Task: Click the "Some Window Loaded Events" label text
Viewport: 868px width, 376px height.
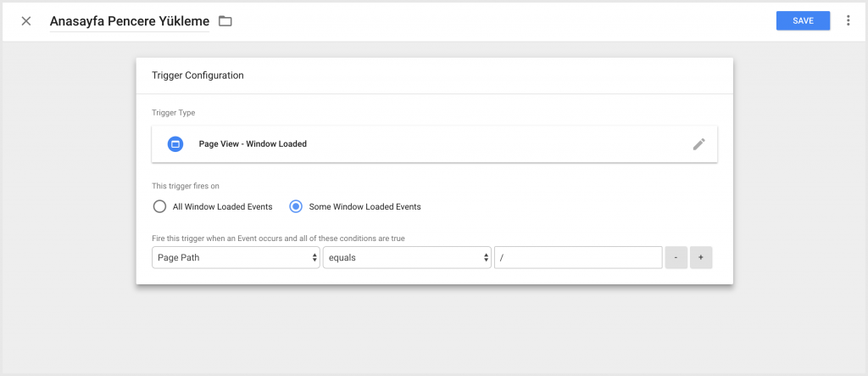Action: point(364,207)
